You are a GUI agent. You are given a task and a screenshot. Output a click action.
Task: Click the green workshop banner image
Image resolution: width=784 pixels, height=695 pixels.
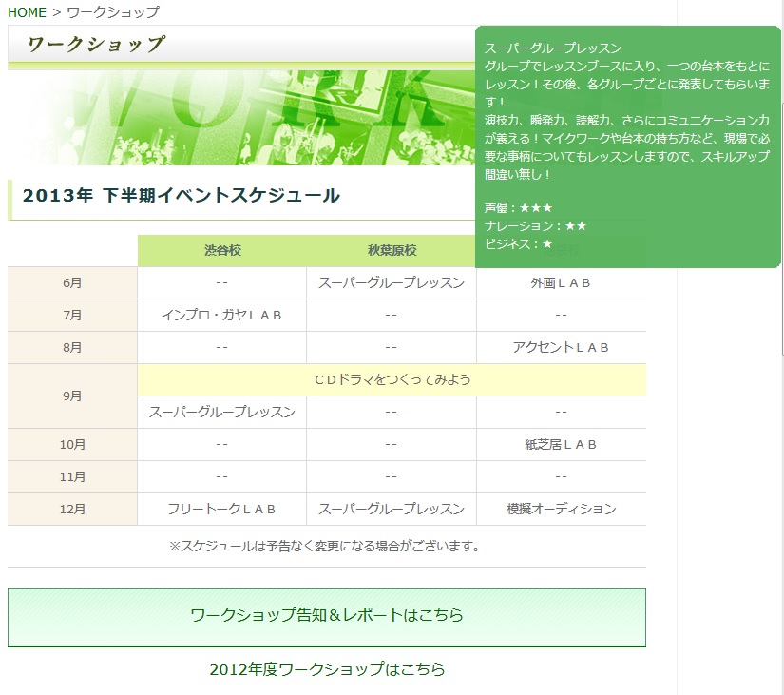(238, 119)
